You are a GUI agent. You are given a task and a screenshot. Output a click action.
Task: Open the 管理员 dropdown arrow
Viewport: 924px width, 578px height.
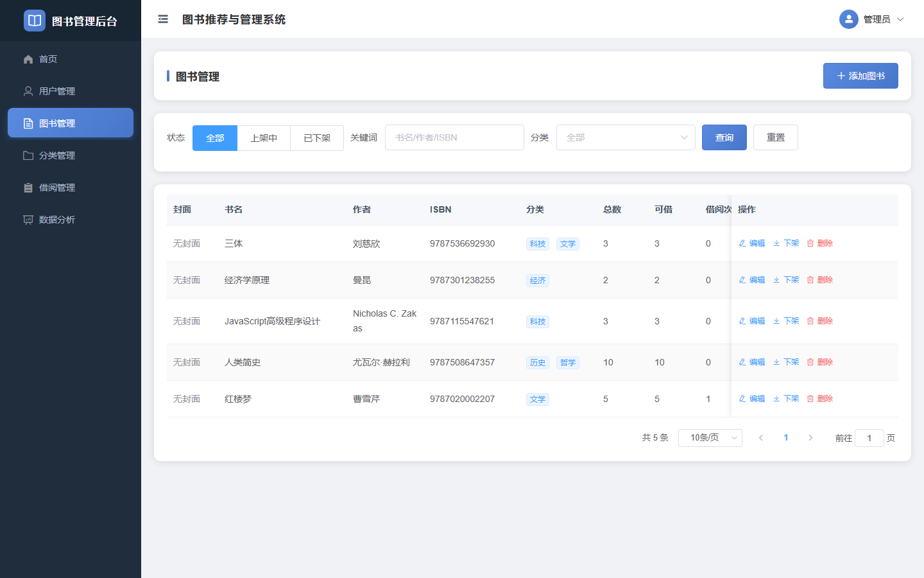click(900, 19)
